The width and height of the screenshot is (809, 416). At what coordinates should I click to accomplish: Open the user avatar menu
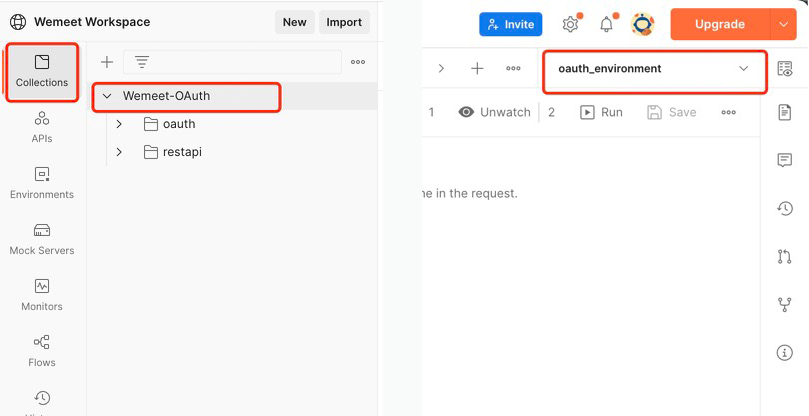click(642, 24)
